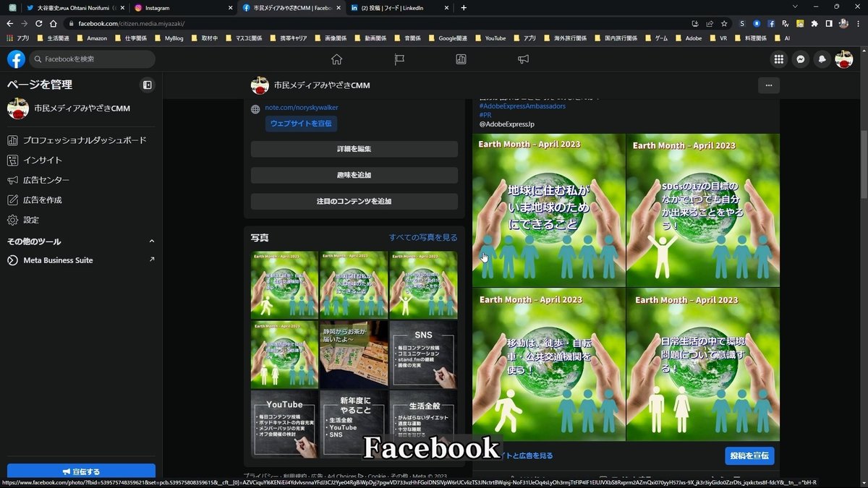
Task: Open プロフェッショナルダッシュボード in the sidebar
Action: (x=81, y=140)
